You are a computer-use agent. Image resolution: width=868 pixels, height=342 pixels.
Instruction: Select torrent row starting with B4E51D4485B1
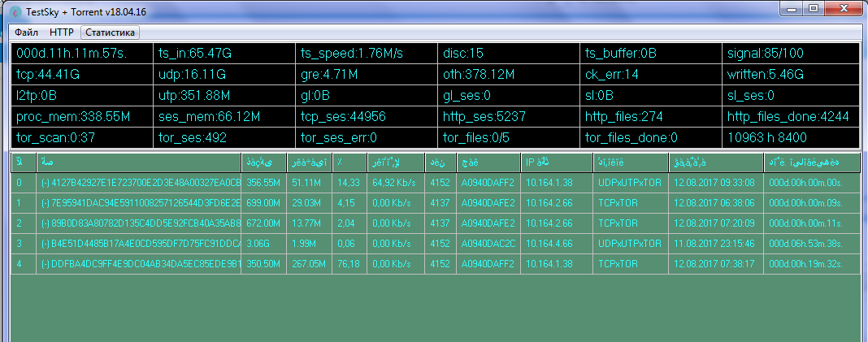click(140, 243)
